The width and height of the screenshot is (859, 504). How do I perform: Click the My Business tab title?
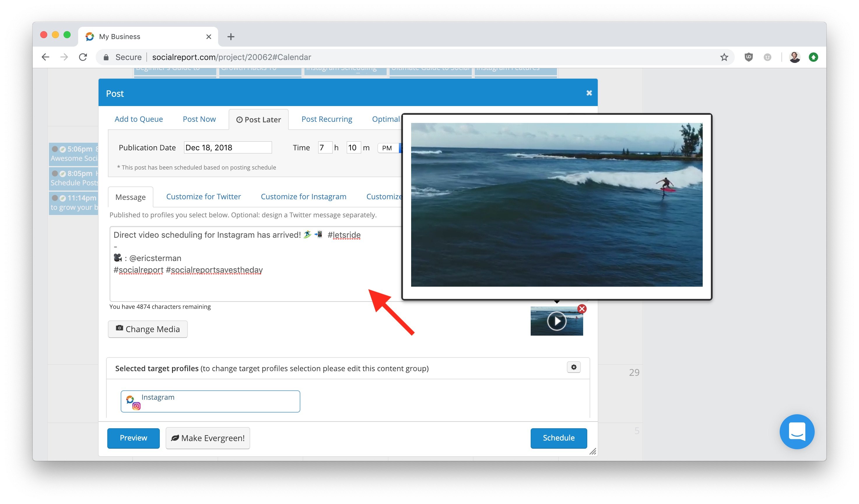(x=120, y=36)
